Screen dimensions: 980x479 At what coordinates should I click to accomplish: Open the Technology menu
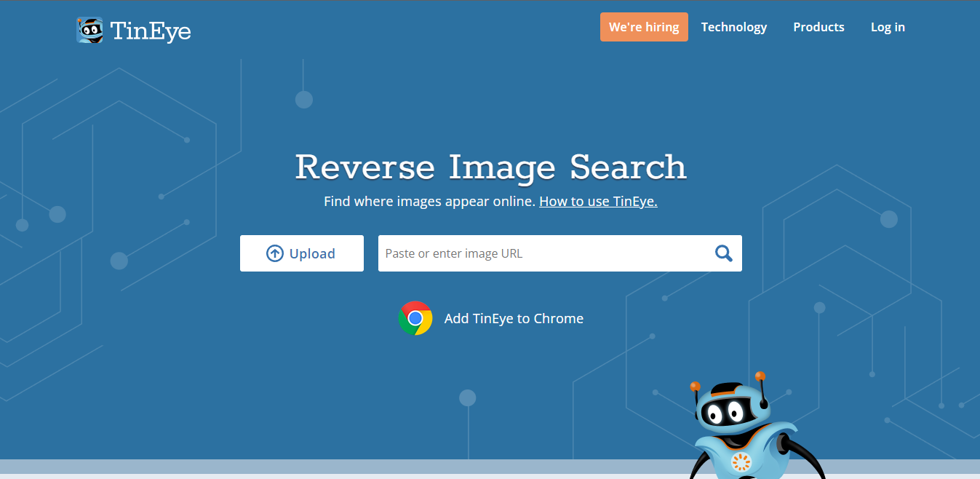pos(734,27)
